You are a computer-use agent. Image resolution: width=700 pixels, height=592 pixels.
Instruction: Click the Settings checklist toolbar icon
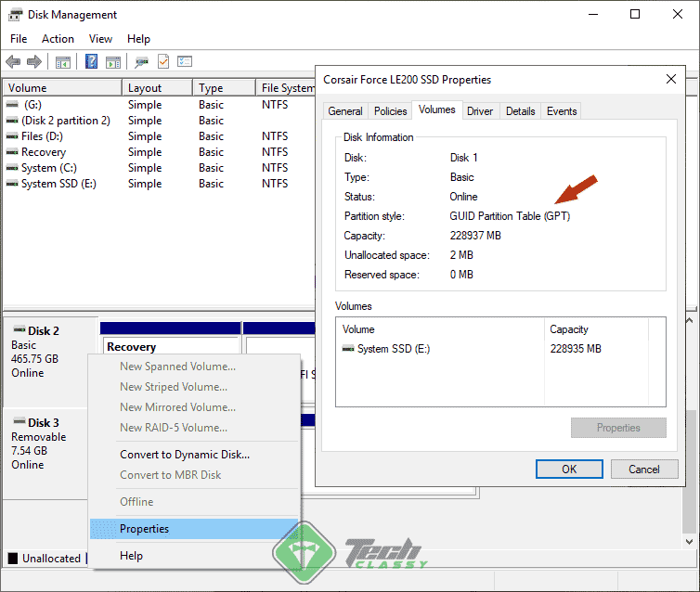[x=185, y=61]
